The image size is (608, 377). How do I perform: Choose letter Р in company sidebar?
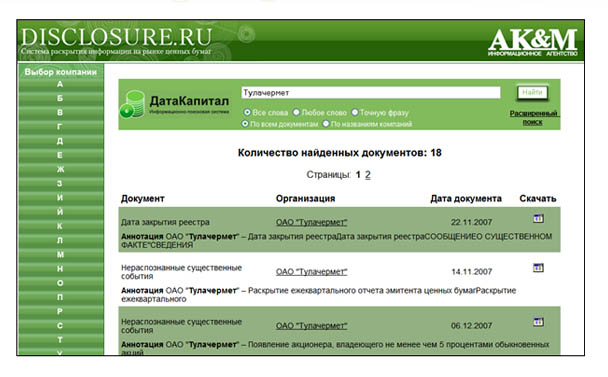point(60,311)
